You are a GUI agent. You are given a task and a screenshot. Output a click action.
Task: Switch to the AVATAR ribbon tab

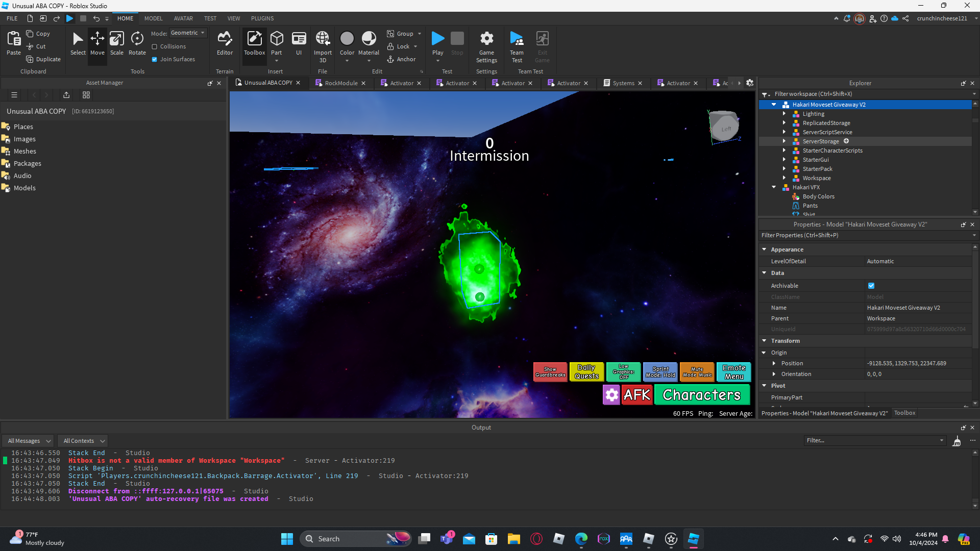pos(183,18)
